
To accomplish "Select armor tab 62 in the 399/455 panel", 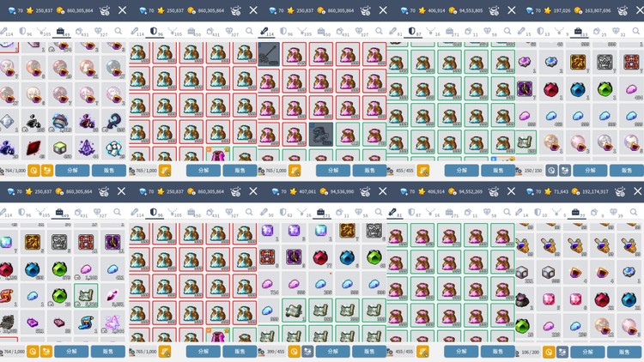I will click(x=286, y=213).
